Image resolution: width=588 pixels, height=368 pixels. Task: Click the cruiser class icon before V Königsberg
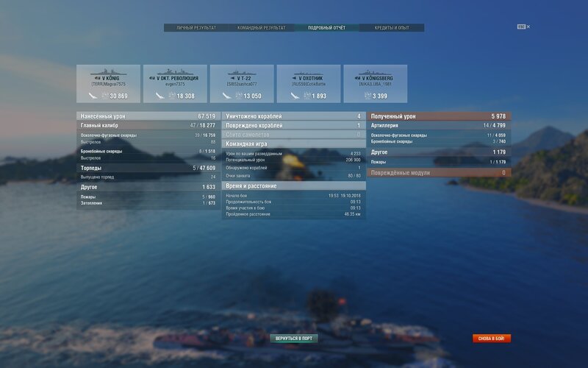coord(357,78)
